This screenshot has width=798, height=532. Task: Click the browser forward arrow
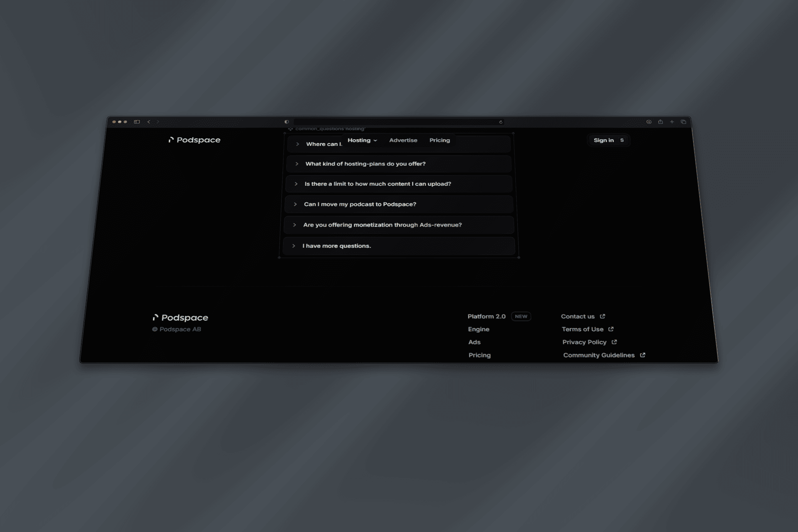pos(158,122)
